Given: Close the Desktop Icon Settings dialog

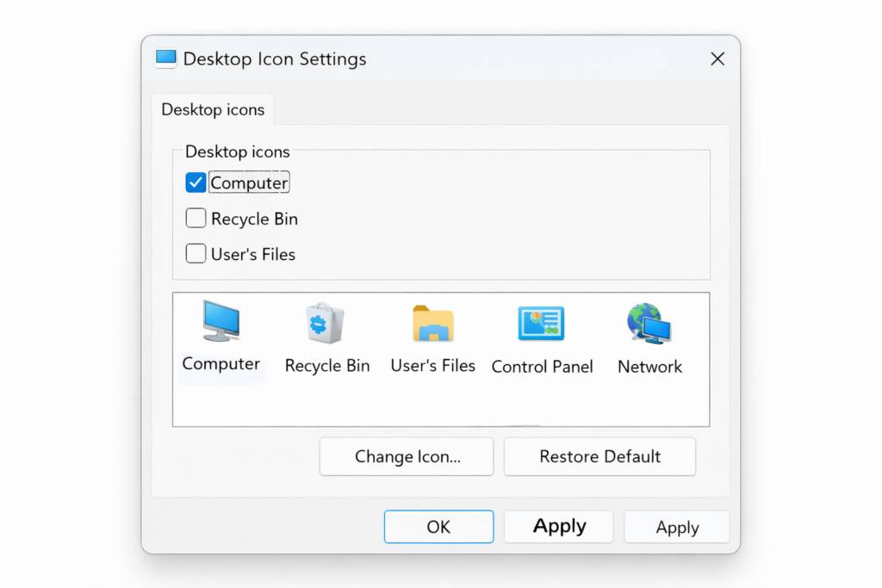Looking at the screenshot, I should tap(717, 59).
